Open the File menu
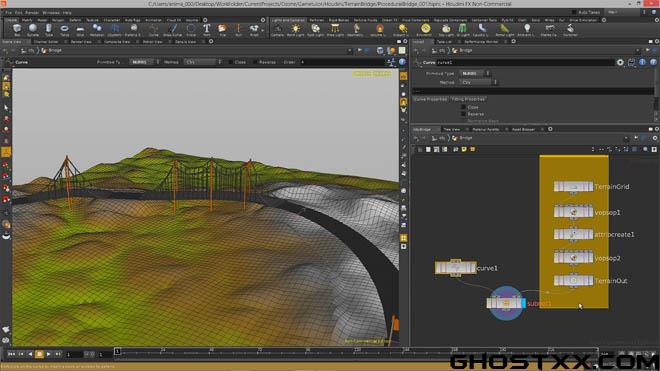 [x=8, y=13]
